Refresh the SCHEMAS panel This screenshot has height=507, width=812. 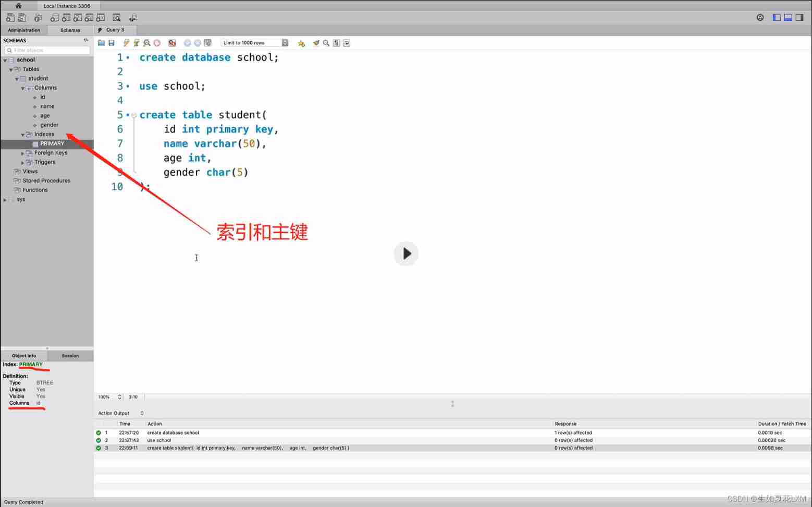tap(85, 40)
